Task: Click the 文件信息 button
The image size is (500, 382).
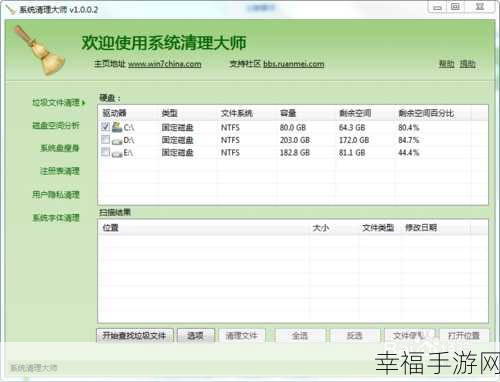Action: [x=409, y=335]
